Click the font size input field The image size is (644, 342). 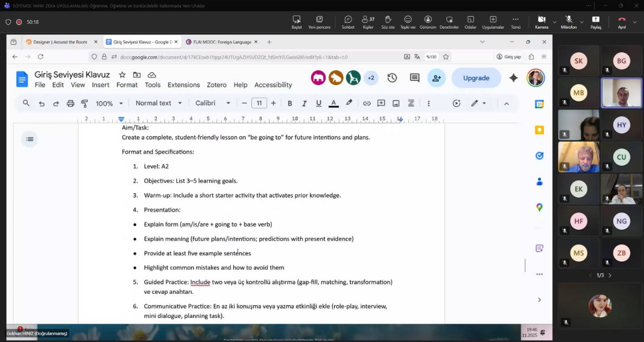click(259, 103)
